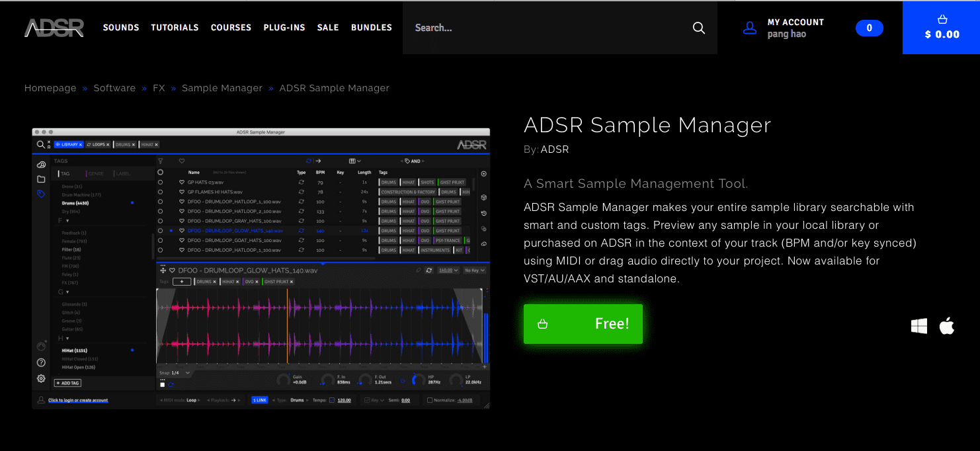Viewport: 980px width, 451px height.
Task: Click the search icon in Sample Manager screenshot
Action: pos(40,144)
